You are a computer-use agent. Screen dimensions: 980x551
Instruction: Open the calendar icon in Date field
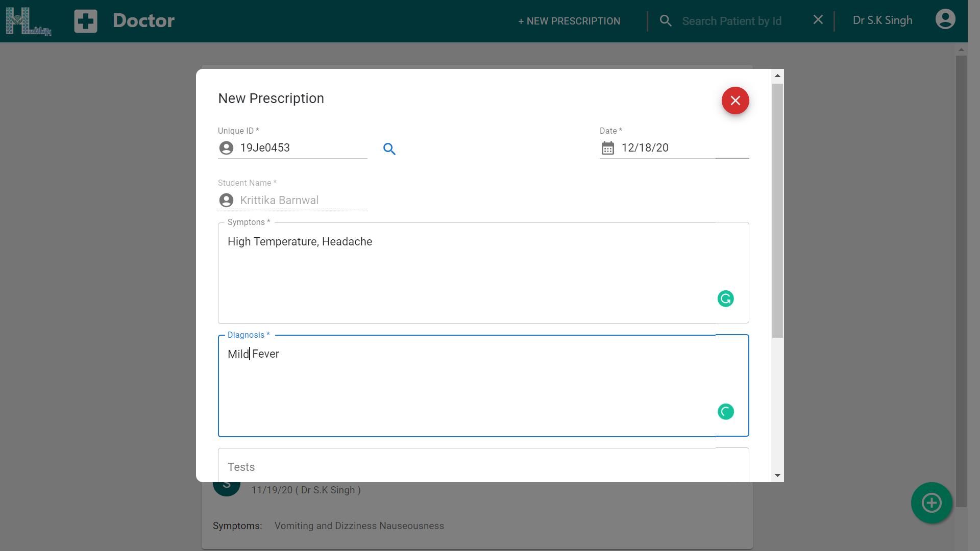pos(607,148)
